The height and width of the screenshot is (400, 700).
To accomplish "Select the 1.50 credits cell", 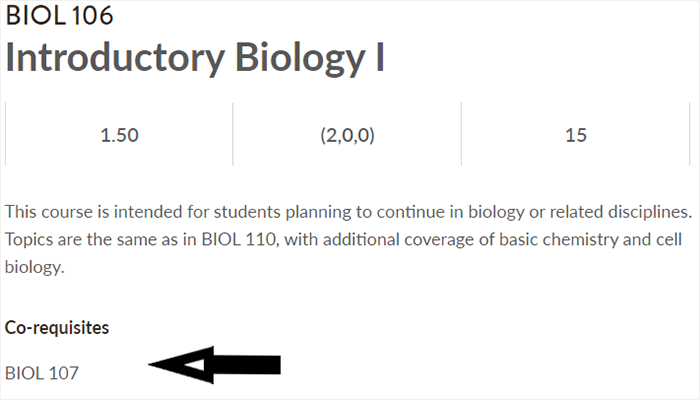I will point(119,135).
